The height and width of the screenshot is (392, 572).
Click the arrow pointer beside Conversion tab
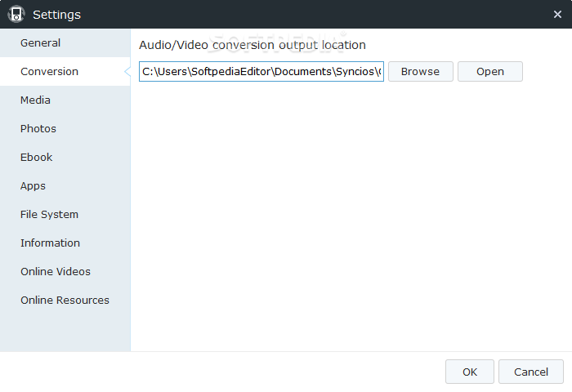point(127,72)
